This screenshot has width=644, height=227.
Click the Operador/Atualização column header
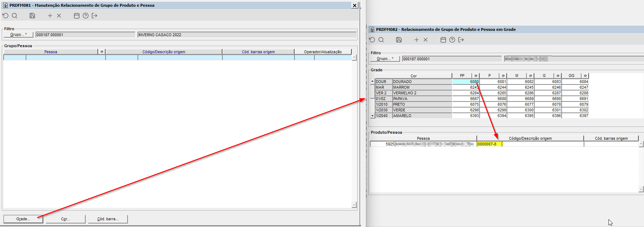[x=323, y=52]
